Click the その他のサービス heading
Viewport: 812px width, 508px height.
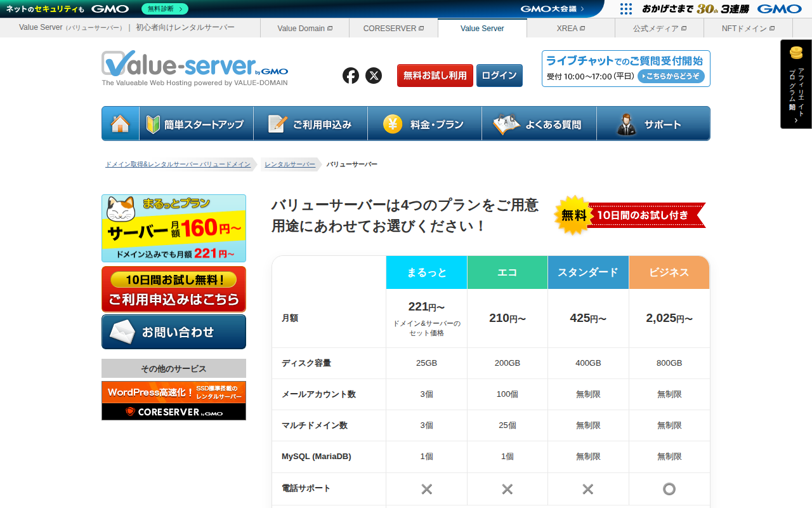pyautogui.click(x=174, y=368)
